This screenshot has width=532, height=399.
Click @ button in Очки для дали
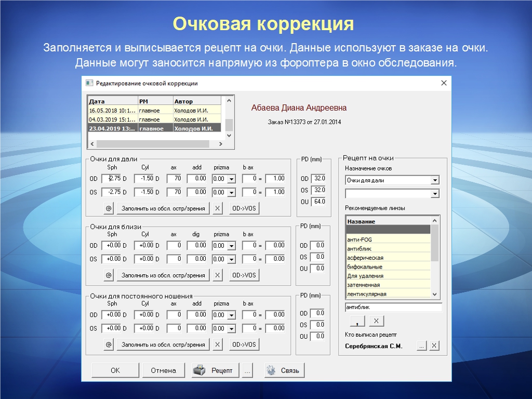click(109, 208)
